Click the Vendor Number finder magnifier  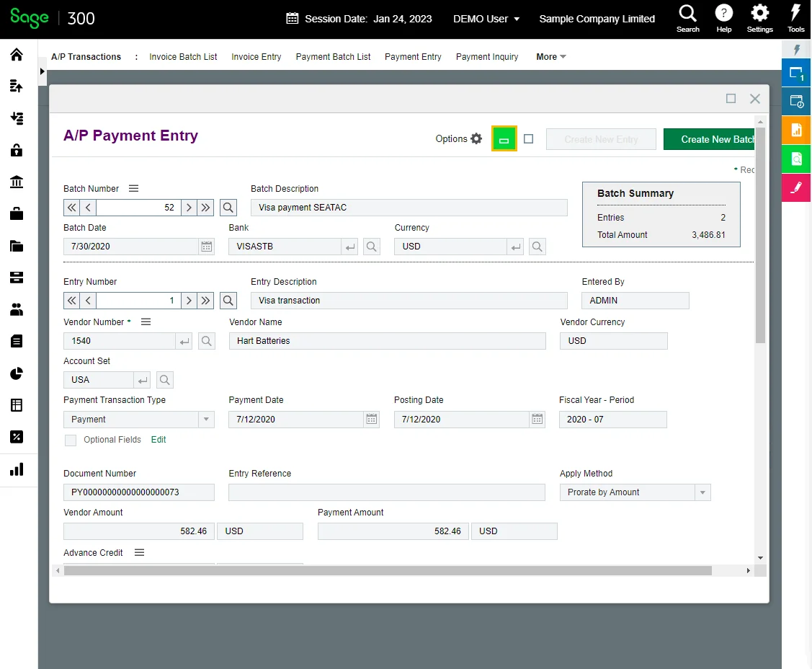click(206, 341)
